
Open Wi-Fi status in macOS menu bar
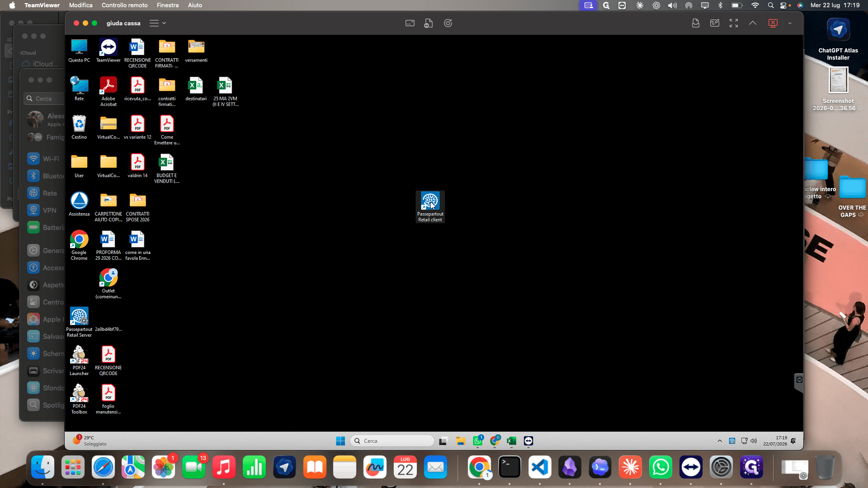tap(755, 5)
